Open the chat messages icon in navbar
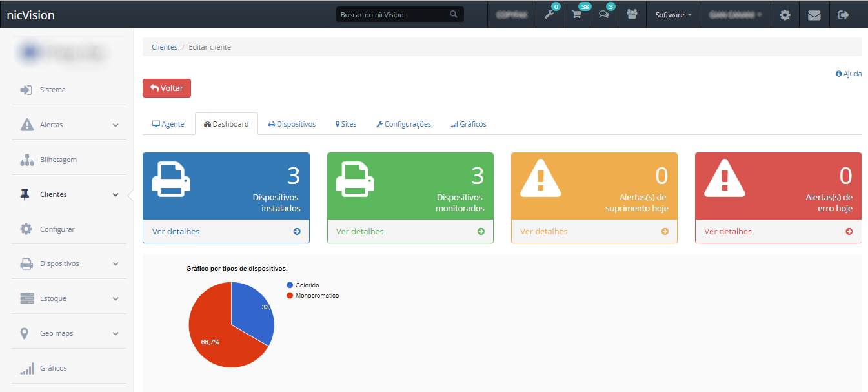 604,15
